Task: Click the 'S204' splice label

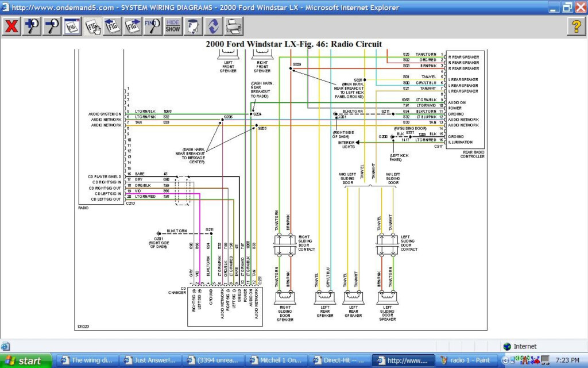Action: (x=257, y=114)
